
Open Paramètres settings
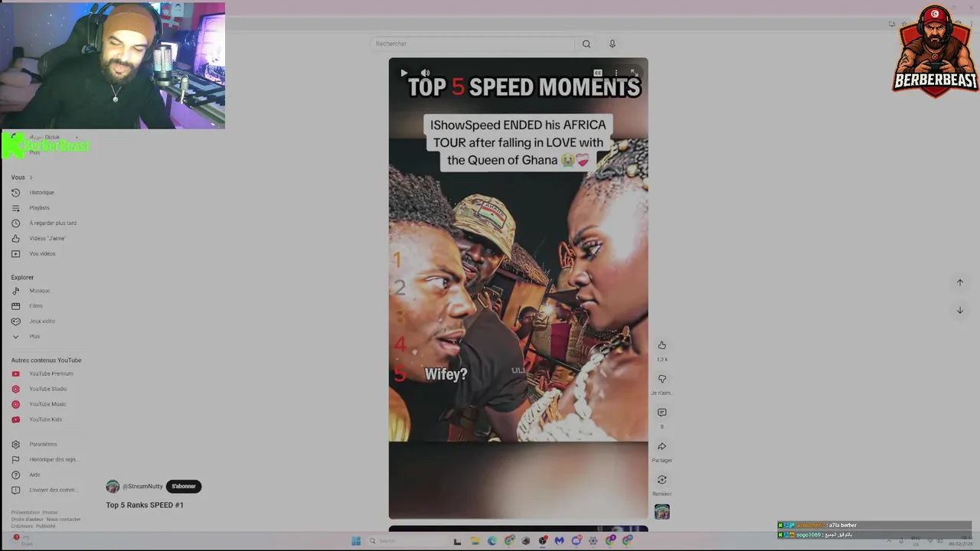tap(43, 445)
